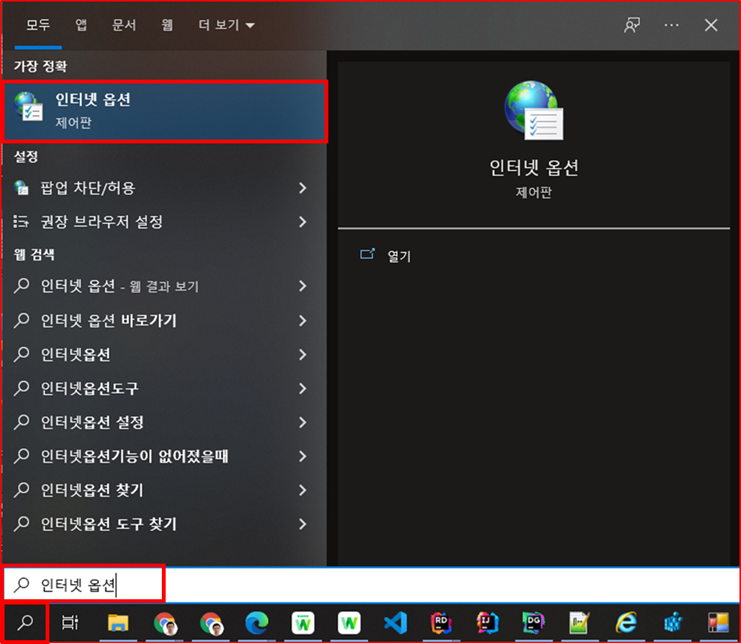Expand arrow for 인터넷옵션기능이 없어졌을때

coord(302,456)
